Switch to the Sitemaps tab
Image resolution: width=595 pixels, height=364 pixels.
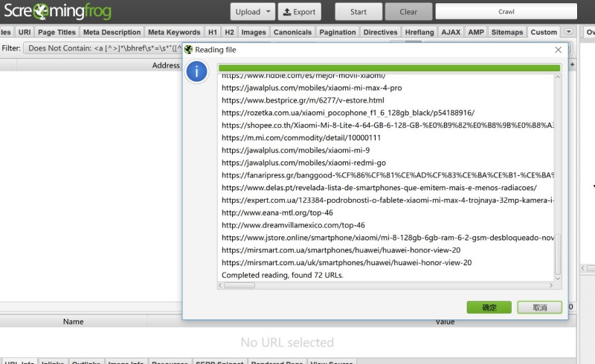(x=507, y=32)
